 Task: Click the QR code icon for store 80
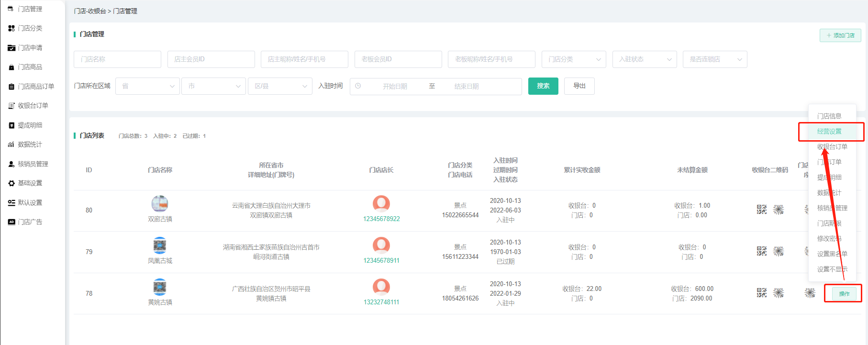coord(761,210)
